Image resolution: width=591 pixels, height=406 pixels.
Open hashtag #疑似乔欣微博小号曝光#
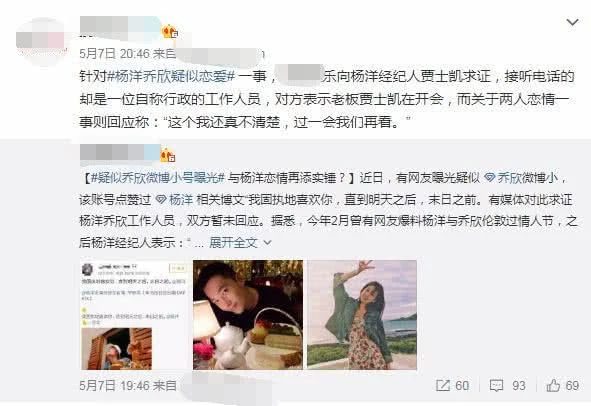coord(158,178)
